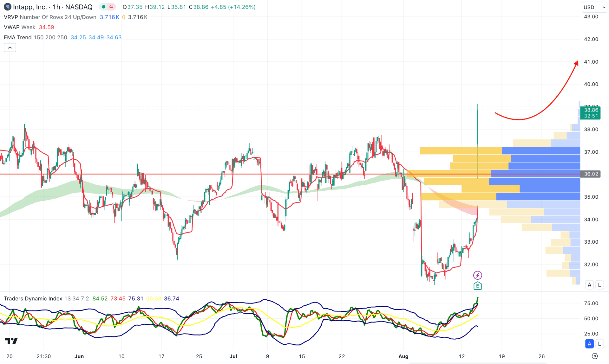Click the VRVP up volume 3.716K value
The image size is (609, 364).
point(109,17)
